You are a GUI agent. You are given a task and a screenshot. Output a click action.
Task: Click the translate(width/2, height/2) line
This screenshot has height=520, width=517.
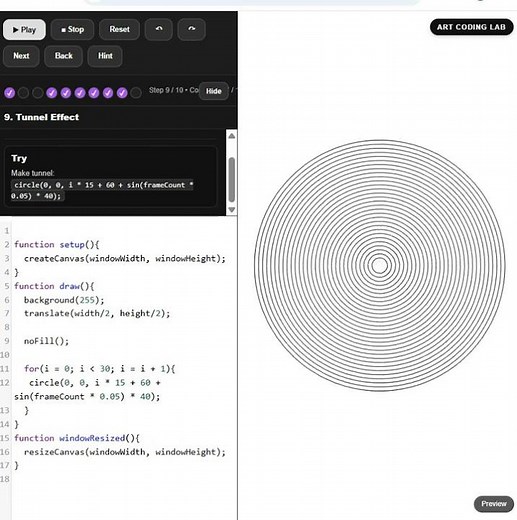(97, 314)
